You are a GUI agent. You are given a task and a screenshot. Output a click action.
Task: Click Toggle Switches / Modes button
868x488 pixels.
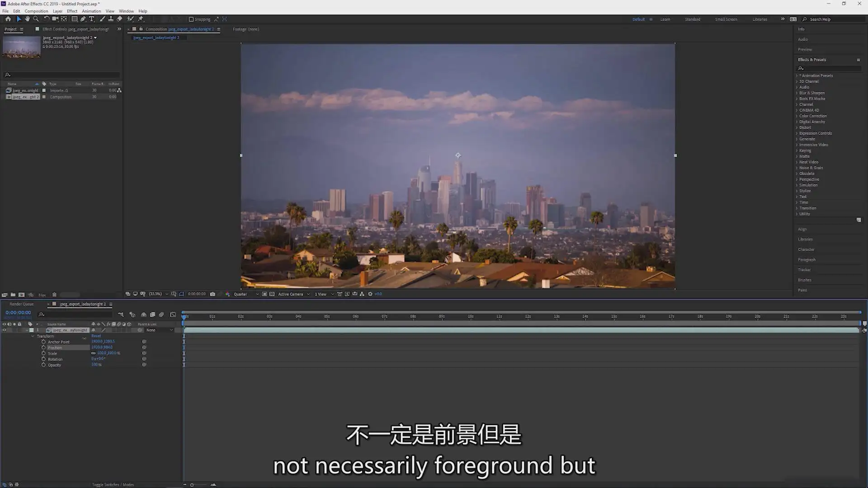click(113, 484)
